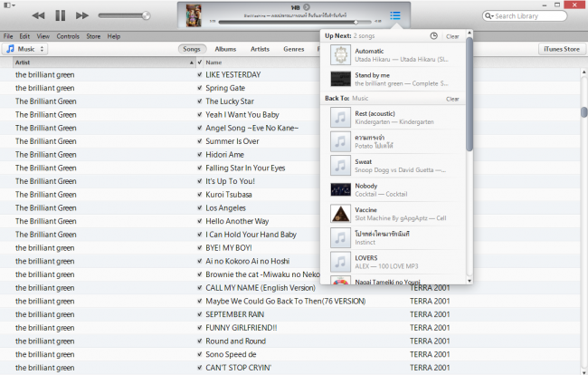
Task: Pause the currently playing song
Action: pos(60,15)
